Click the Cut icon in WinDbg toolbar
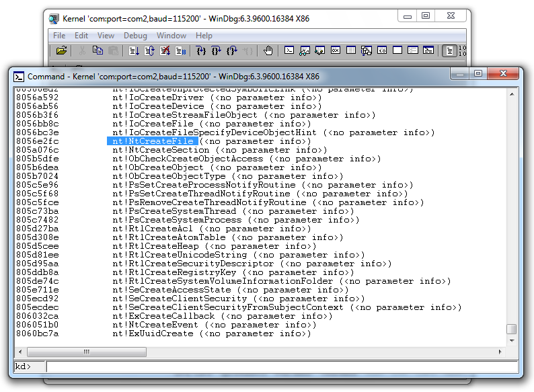534x392 pixels. pyautogui.click(x=82, y=50)
